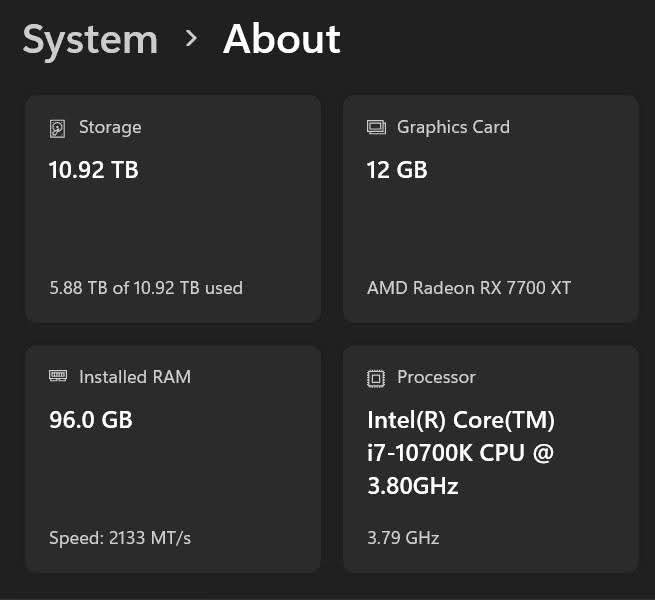Click the 3.79 GHz processor speed text
This screenshot has height=600, width=655.
pos(403,538)
